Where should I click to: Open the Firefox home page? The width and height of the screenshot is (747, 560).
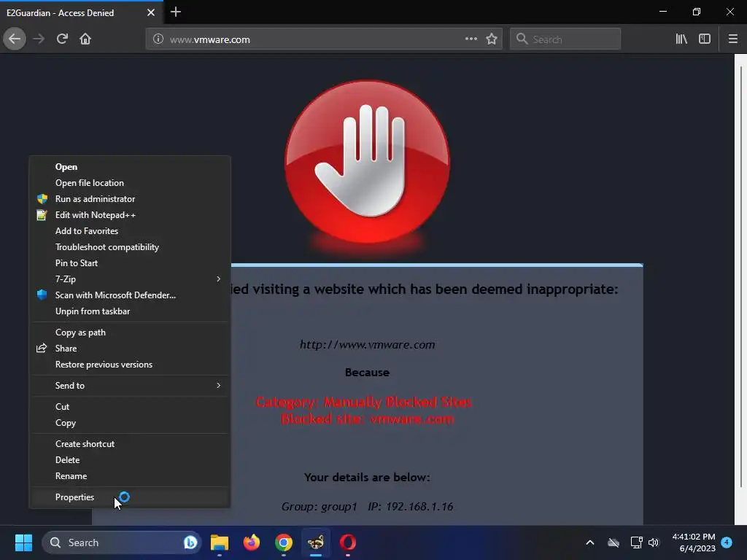pyautogui.click(x=85, y=39)
